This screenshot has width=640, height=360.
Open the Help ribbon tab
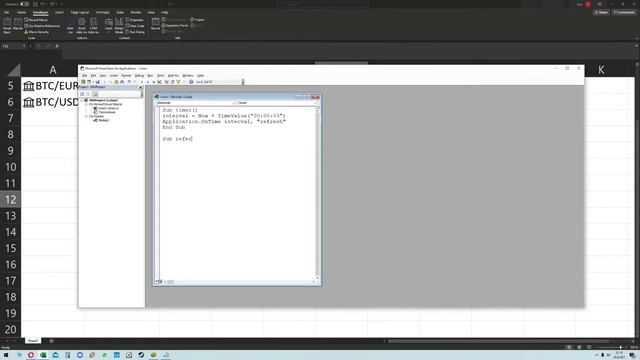click(164, 13)
